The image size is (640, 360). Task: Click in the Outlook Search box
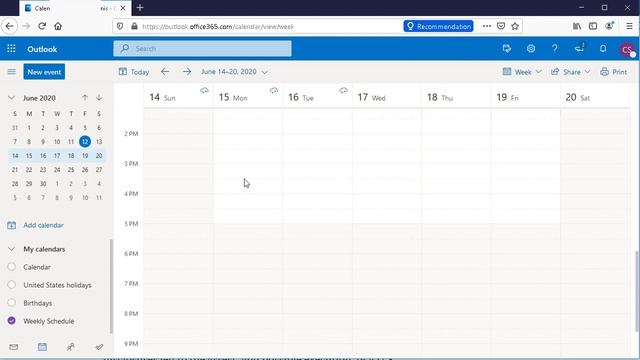(x=202, y=49)
